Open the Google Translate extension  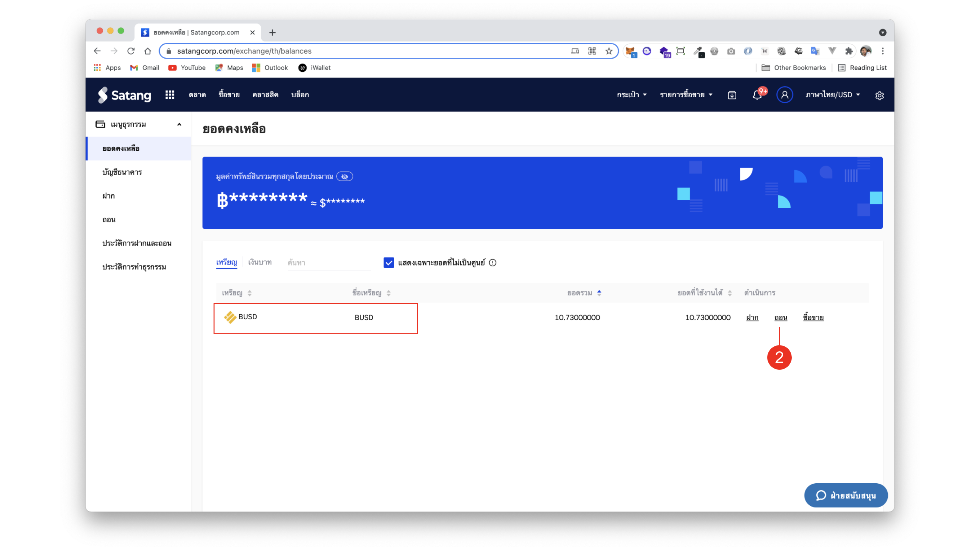tap(815, 51)
